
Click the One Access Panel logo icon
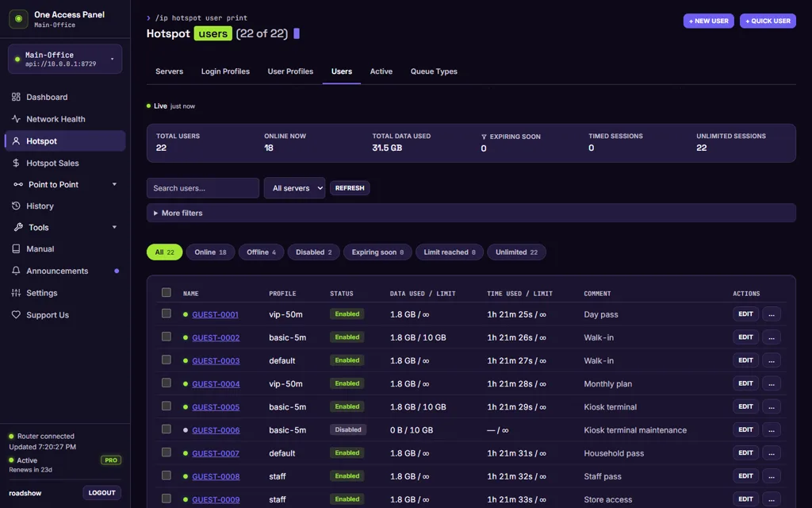point(19,19)
